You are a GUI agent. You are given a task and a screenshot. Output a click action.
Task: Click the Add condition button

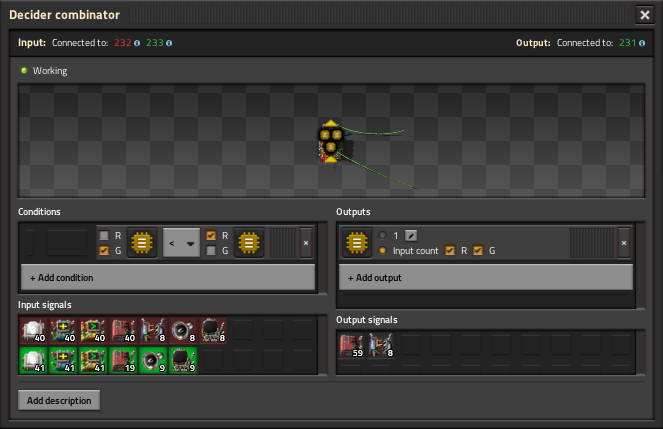coord(167,277)
